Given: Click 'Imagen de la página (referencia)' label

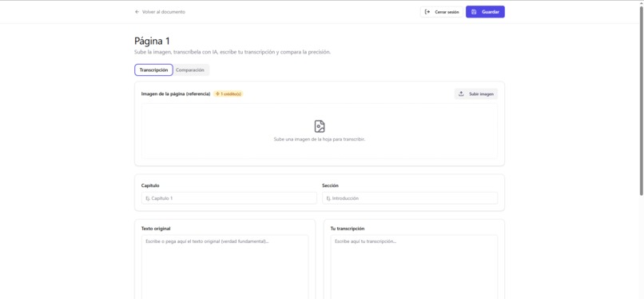Looking at the screenshot, I should [176, 94].
